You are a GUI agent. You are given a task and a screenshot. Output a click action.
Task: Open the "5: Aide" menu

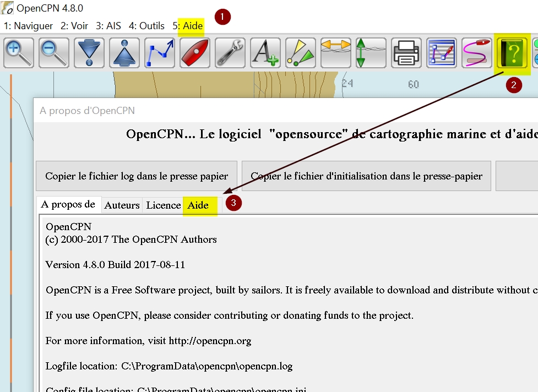coord(188,26)
